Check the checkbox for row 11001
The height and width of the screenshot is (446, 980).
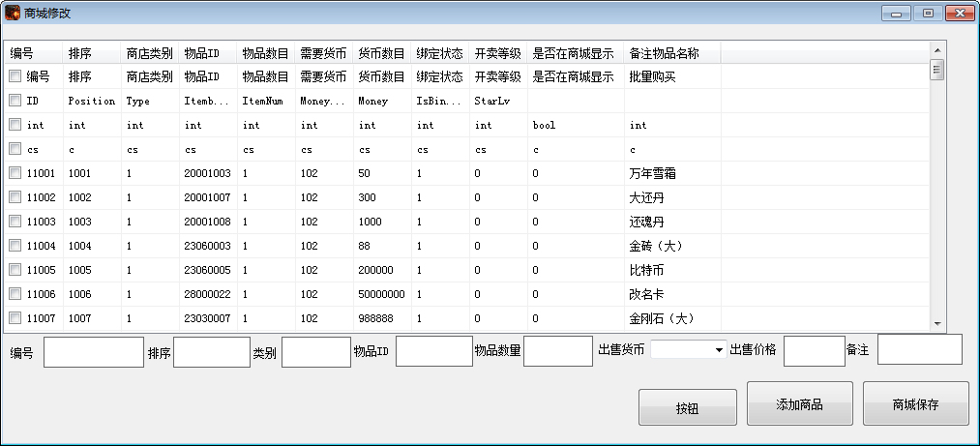tap(15, 172)
